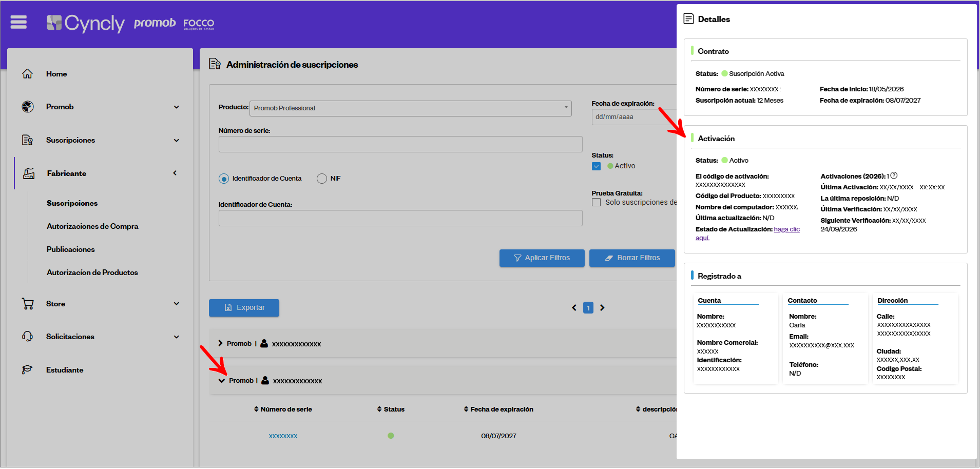Collapse the expanded Promob account row
The image size is (980, 469).
[222, 381]
